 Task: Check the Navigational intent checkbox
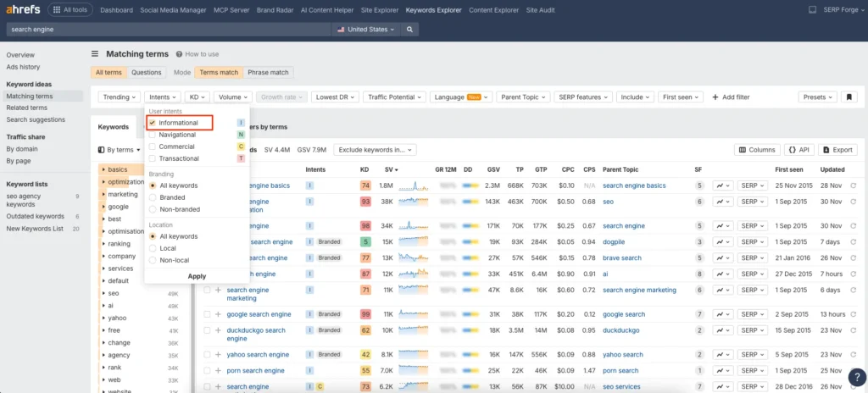(x=153, y=135)
